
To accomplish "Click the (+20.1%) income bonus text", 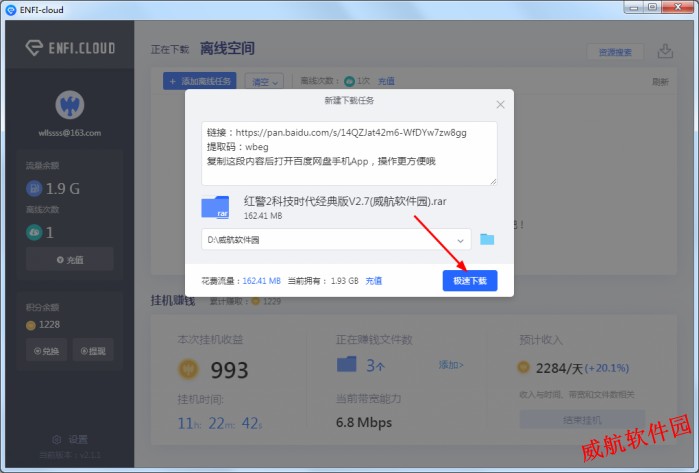I will pos(607,368).
